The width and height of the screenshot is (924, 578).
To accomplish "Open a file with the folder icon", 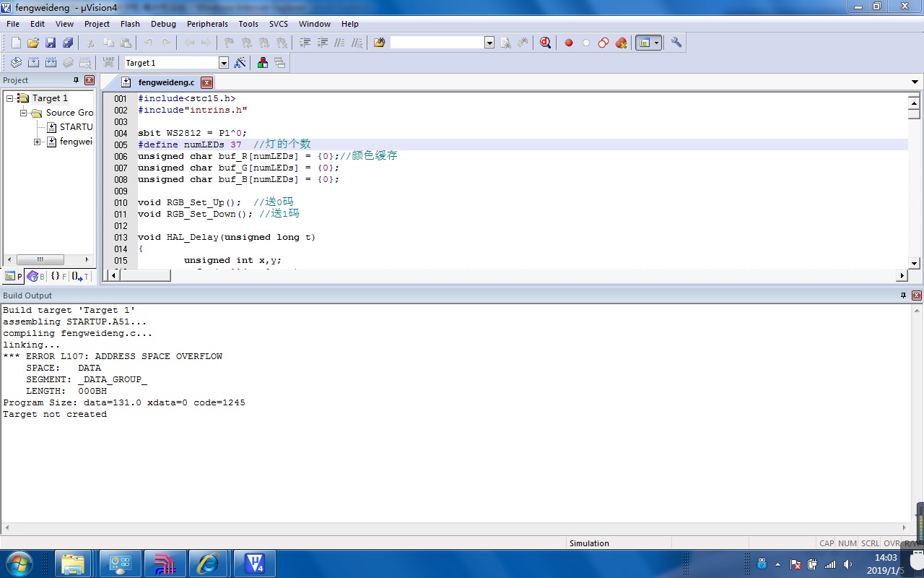I will (x=33, y=43).
